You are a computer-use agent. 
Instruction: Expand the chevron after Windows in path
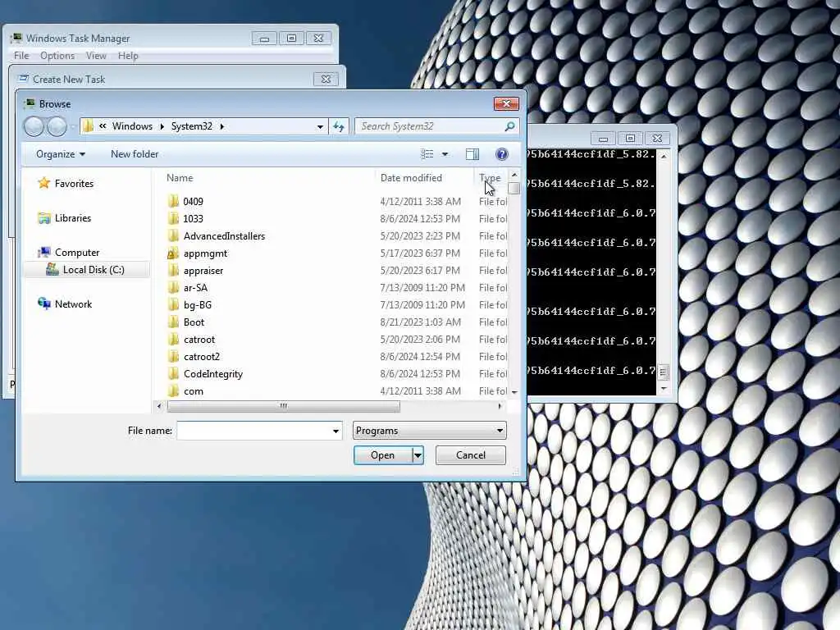162,126
